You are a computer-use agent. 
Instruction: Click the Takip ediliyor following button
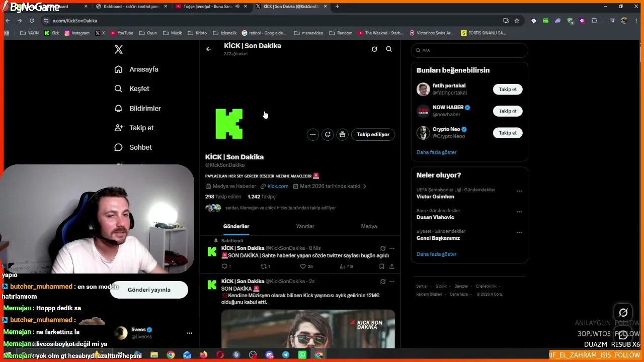(x=373, y=134)
